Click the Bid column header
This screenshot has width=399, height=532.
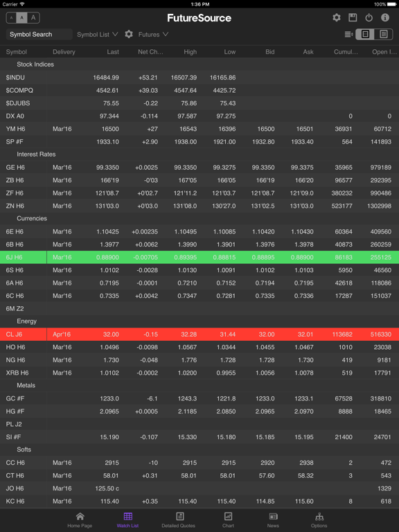pyautogui.click(x=270, y=52)
